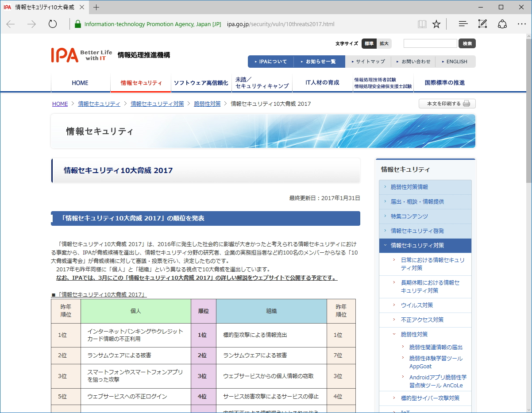Open Androidアプリ脆弱性学習点検ツール AnCoLe link
Screen dimensions: 532x413
[x=438, y=382]
